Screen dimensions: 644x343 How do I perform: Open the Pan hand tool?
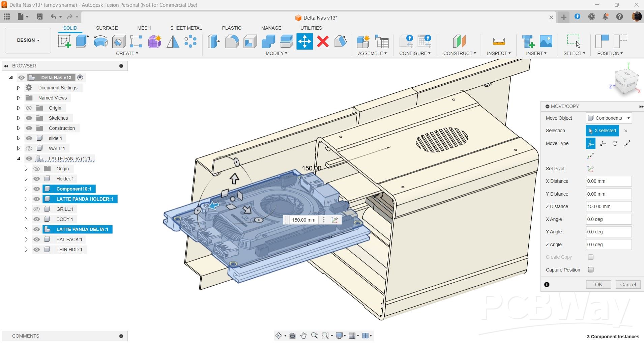(x=303, y=336)
